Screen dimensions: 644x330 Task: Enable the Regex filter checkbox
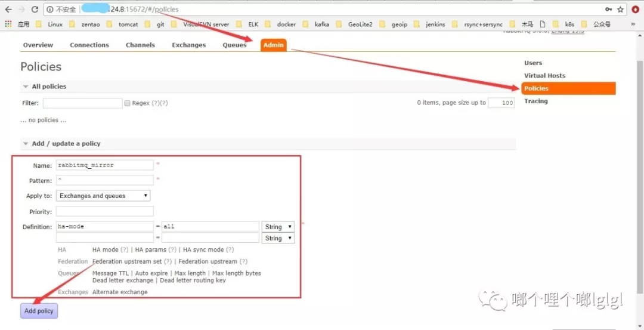[x=128, y=103]
